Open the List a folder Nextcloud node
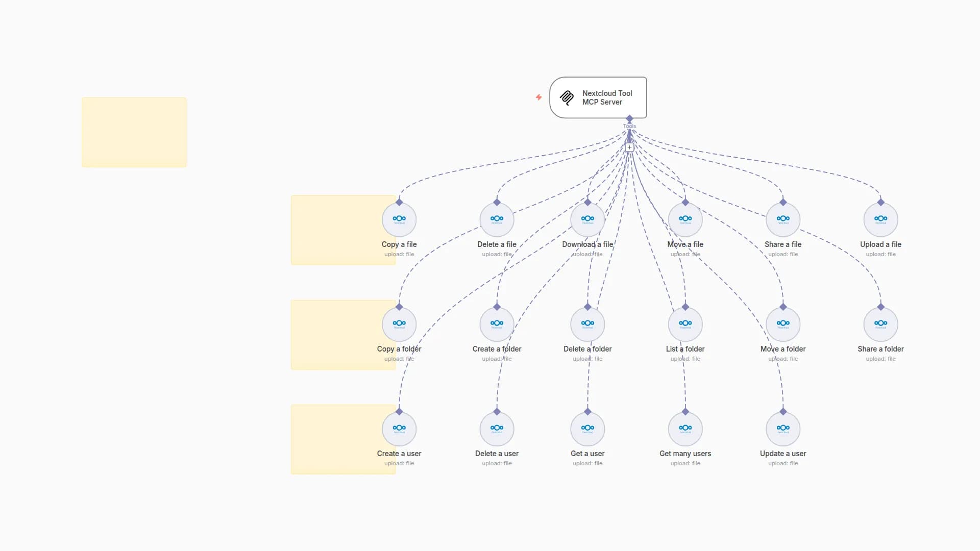The image size is (980, 551). pos(685,324)
